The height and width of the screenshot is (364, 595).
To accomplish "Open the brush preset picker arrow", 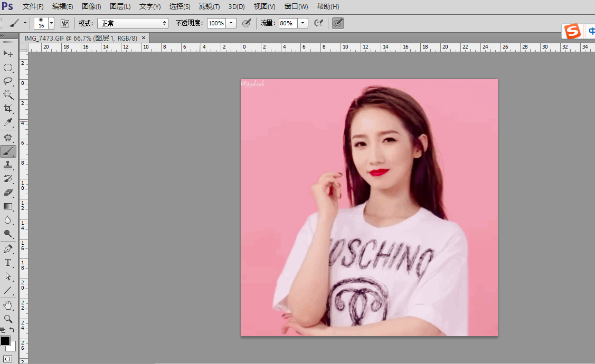I will pyautogui.click(x=51, y=23).
